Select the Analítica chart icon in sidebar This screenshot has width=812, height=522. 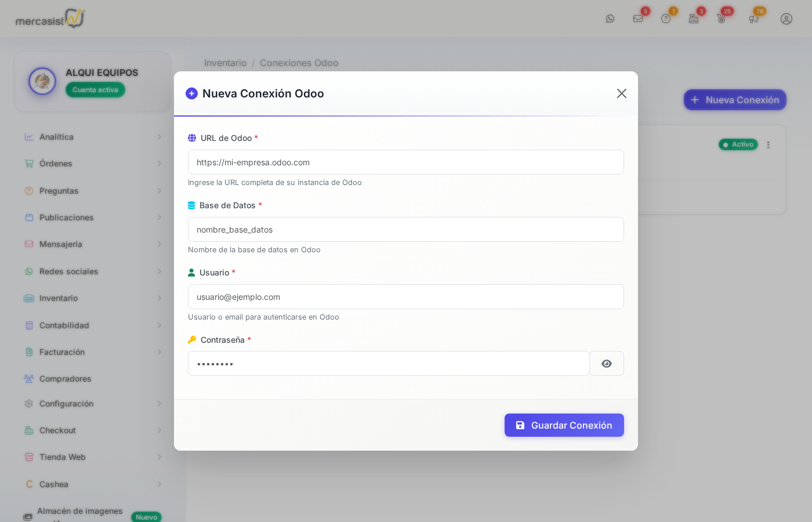[x=29, y=137]
